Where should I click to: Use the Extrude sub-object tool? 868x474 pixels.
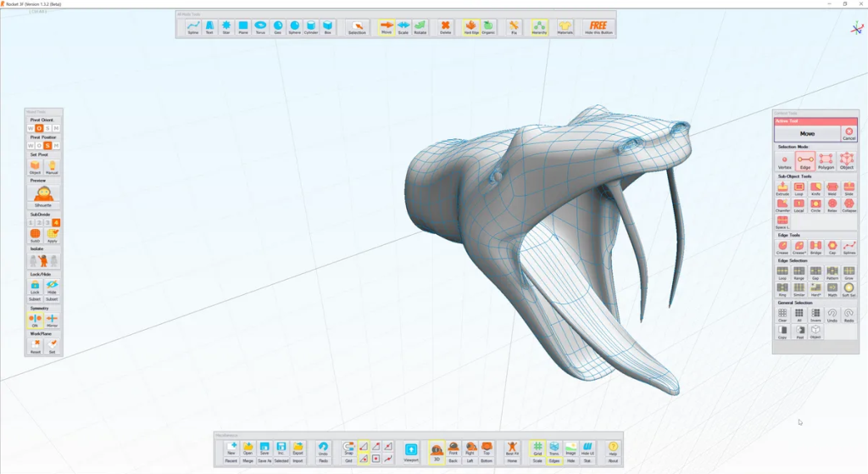coord(782,189)
